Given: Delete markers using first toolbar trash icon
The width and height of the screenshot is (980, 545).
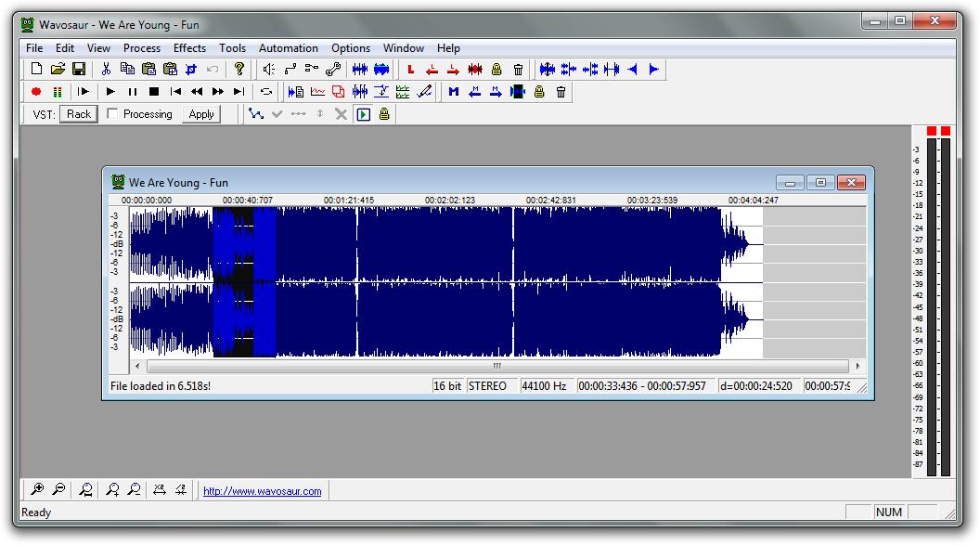Looking at the screenshot, I should [518, 70].
